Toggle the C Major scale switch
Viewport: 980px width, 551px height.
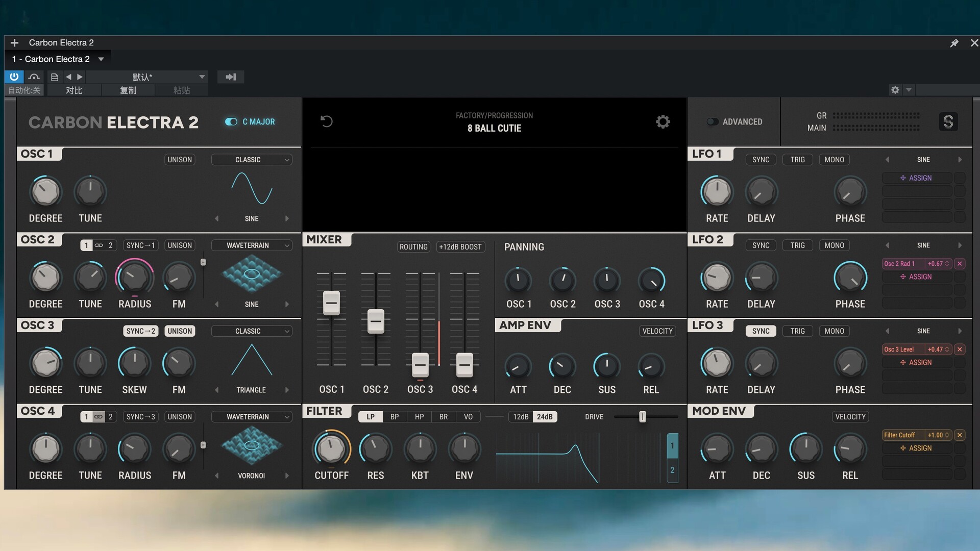click(231, 122)
